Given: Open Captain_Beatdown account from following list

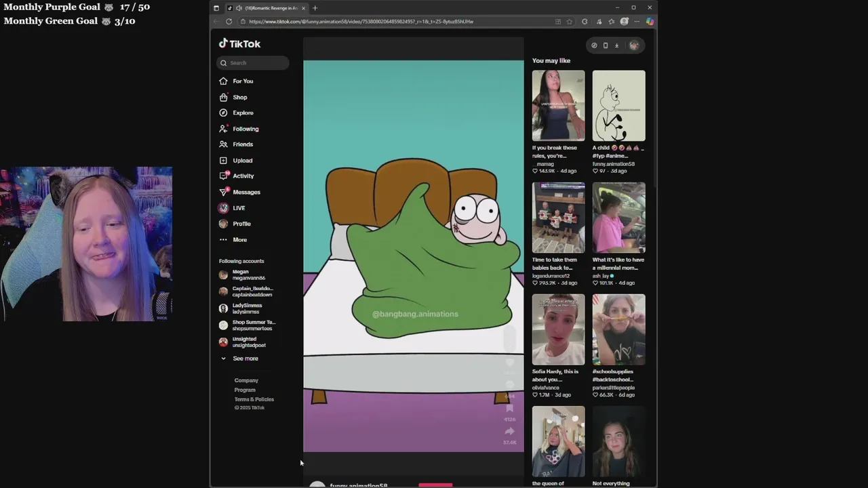Looking at the screenshot, I should [x=245, y=291].
